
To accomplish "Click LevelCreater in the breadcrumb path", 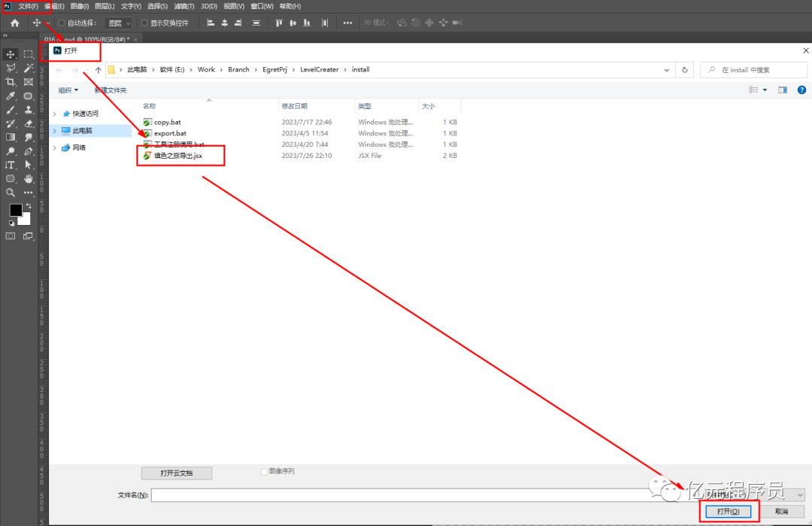I will [x=319, y=70].
